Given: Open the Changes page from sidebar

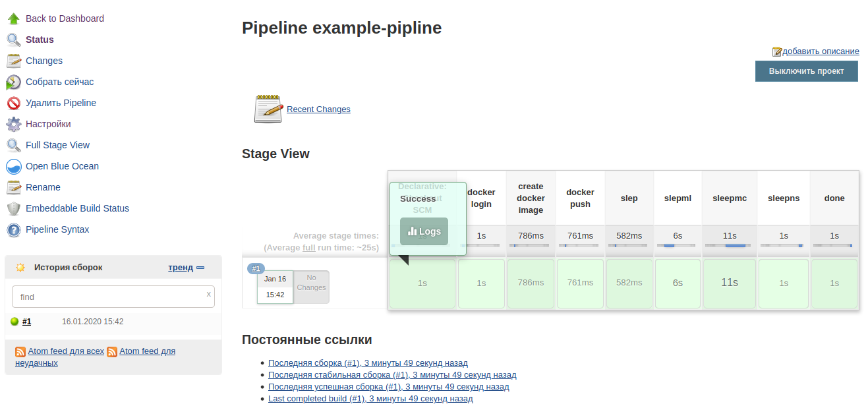Looking at the screenshot, I should pyautogui.click(x=44, y=61).
